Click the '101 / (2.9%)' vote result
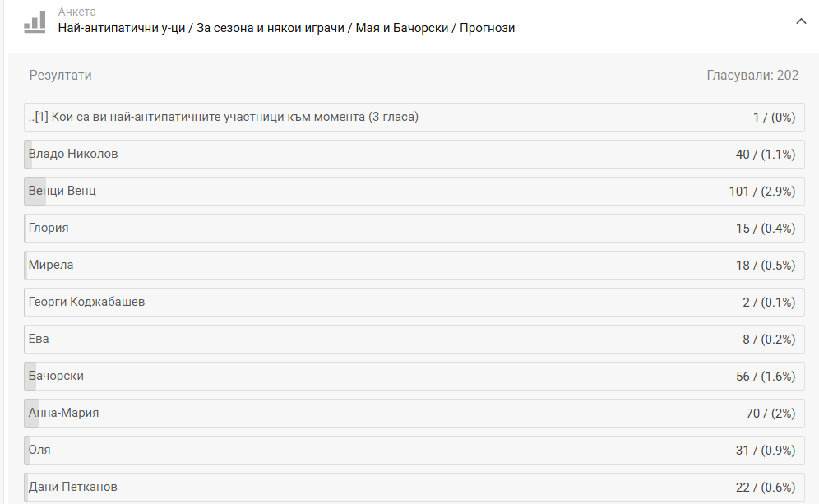This screenshot has height=504, width=819. 761,192
